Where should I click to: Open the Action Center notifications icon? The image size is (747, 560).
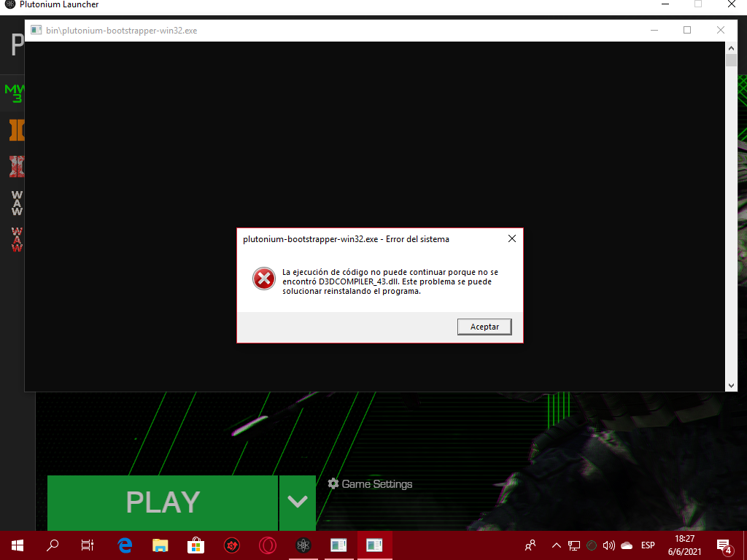tap(724, 545)
